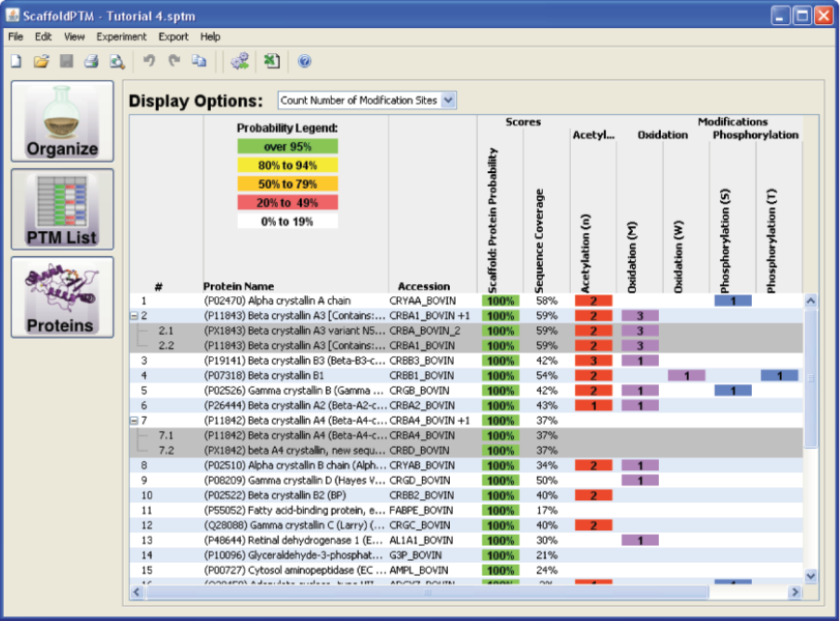Create a new file with the toolbar icon
This screenshot has width=840, height=621.
click(x=16, y=62)
